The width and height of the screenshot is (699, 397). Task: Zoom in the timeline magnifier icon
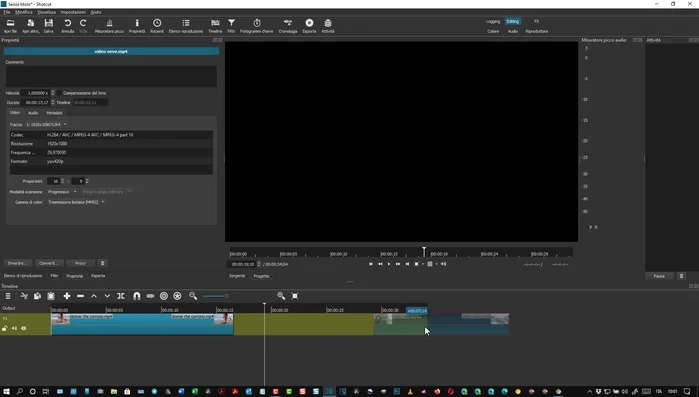point(281,296)
